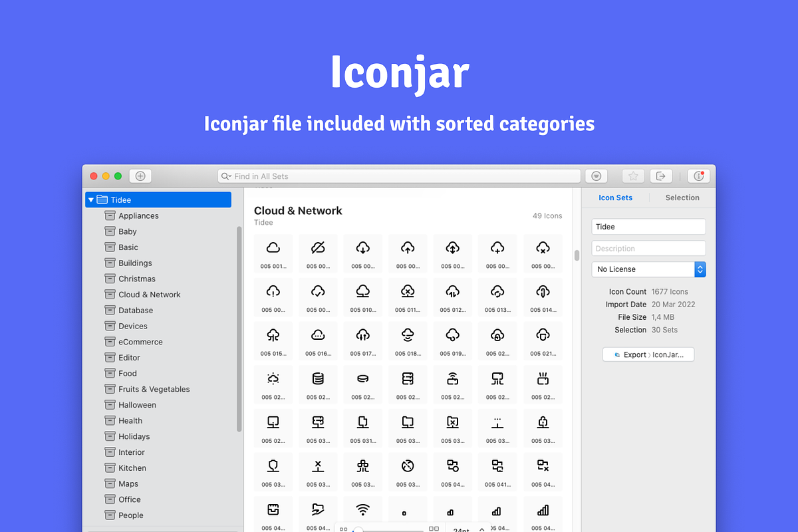The height and width of the screenshot is (532, 798).
Task: Select the Tidee folder in the sidebar
Action: [x=158, y=199]
